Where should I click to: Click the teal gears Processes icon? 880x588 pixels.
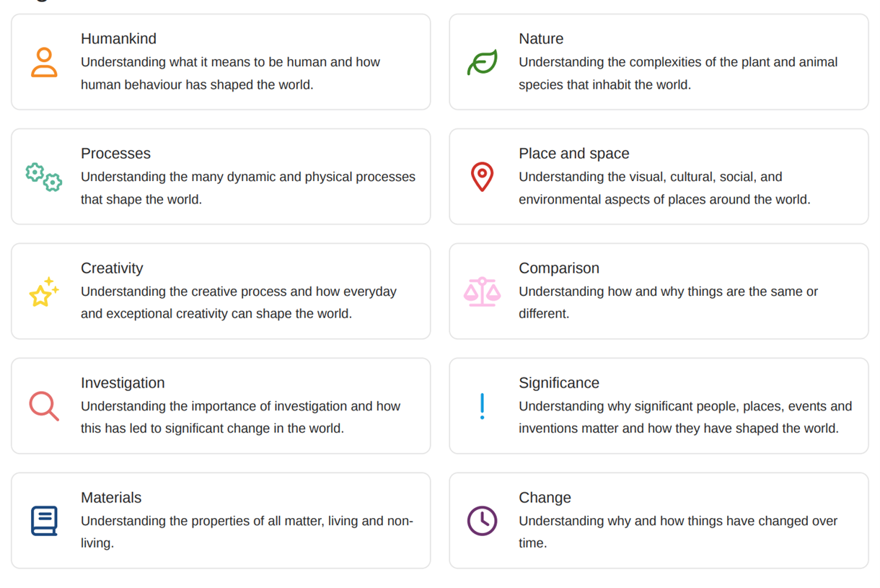(44, 177)
